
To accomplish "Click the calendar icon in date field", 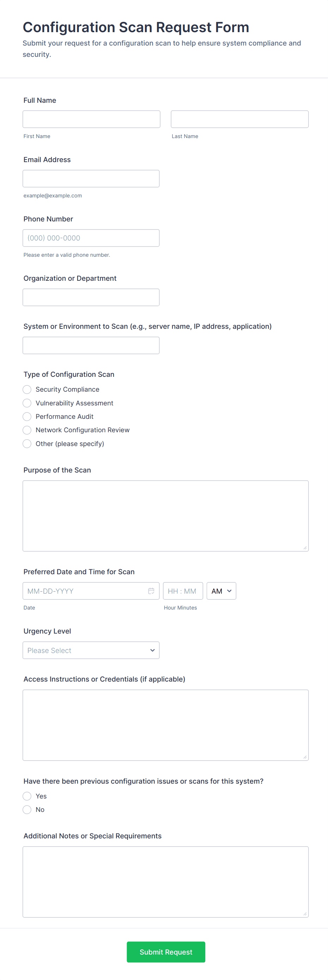I will pos(151,591).
